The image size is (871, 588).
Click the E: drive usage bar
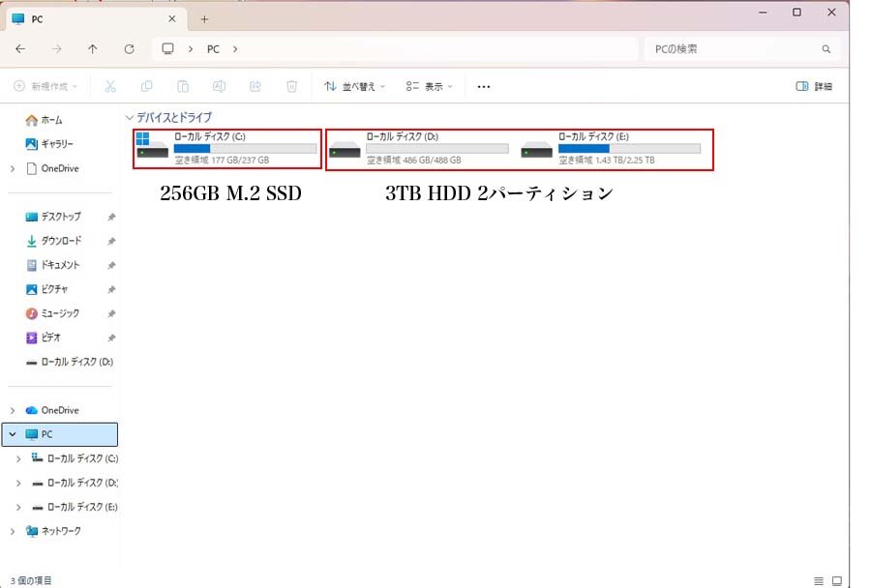tap(629, 149)
